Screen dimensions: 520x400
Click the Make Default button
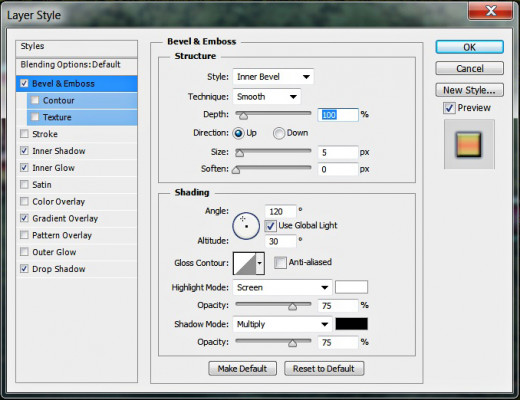pos(242,369)
